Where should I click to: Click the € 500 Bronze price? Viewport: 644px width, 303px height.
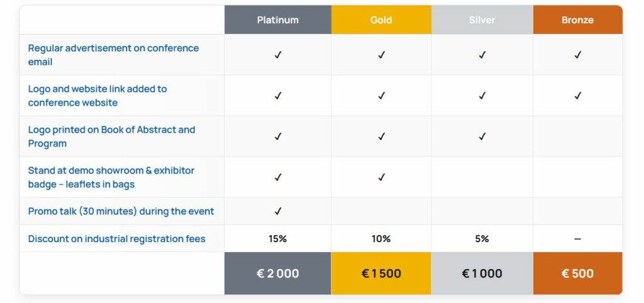click(x=577, y=273)
